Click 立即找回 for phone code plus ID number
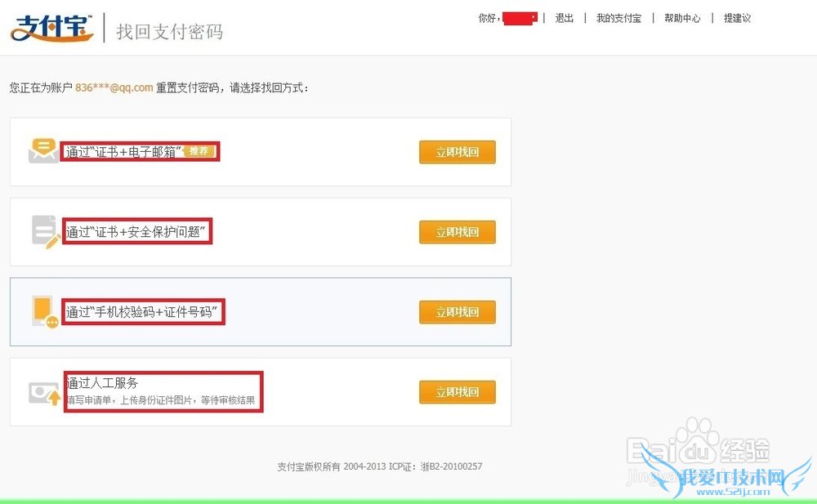Viewport: 817px width, 504px height. click(x=457, y=312)
